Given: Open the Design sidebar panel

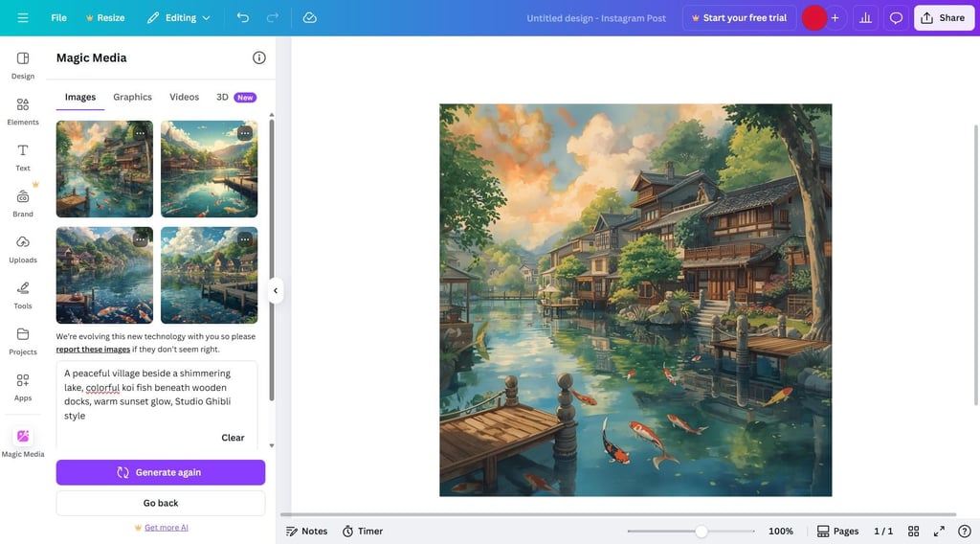Looking at the screenshot, I should tap(23, 66).
